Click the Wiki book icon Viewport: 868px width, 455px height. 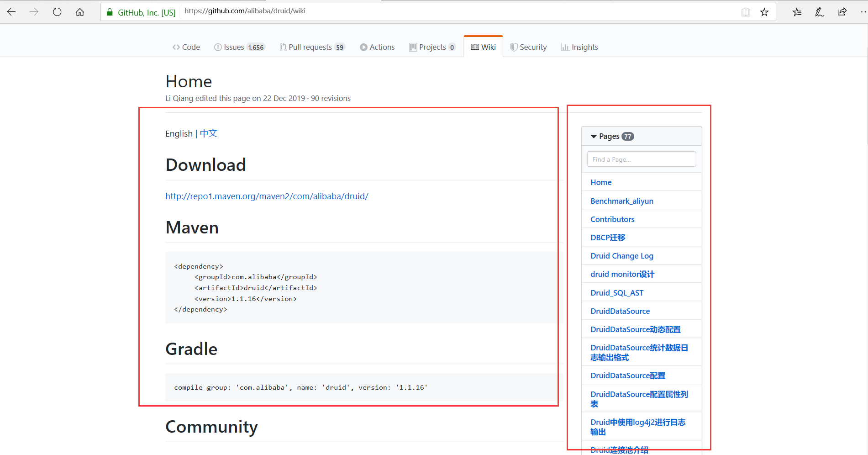(475, 47)
